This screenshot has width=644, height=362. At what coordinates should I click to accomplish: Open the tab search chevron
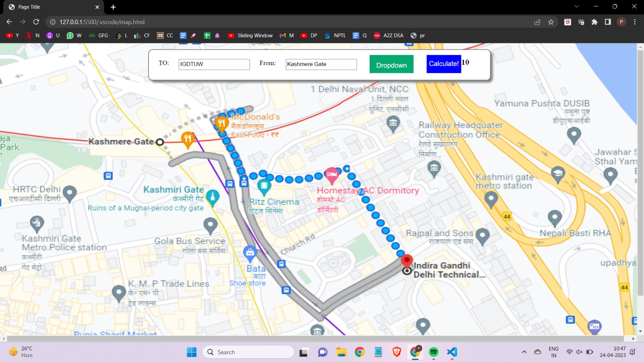tap(576, 7)
